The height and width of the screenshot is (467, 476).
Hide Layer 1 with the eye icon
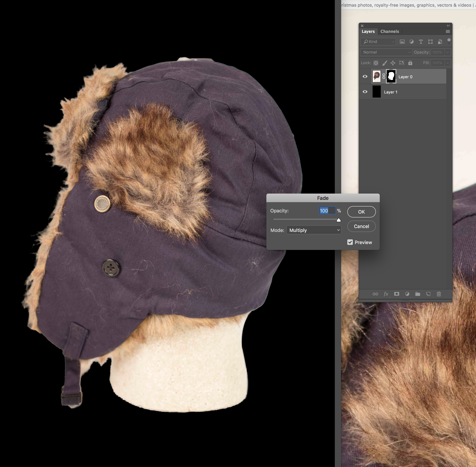pyautogui.click(x=365, y=92)
